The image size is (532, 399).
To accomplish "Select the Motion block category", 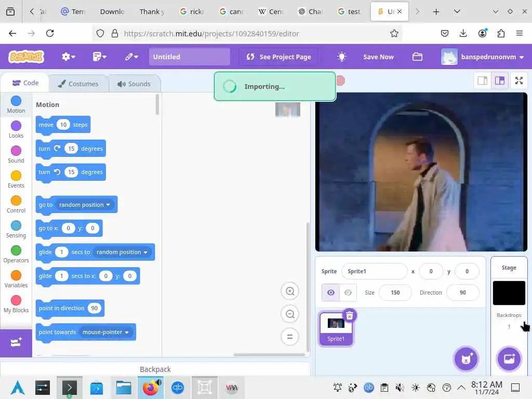I will click(16, 104).
